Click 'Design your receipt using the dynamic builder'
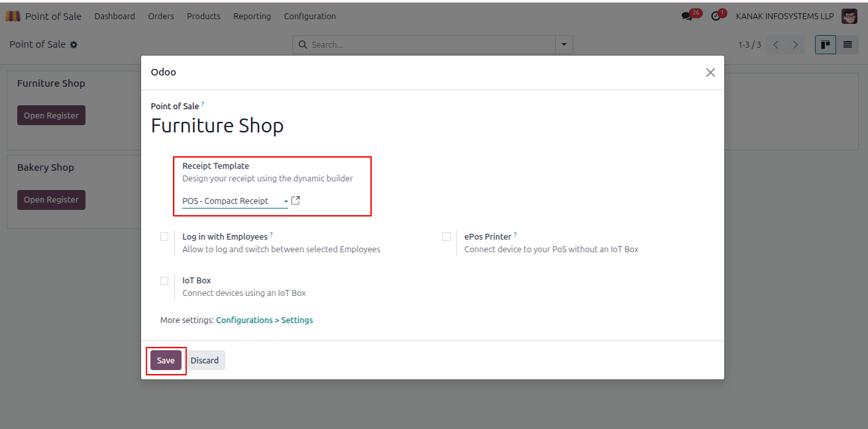This screenshot has width=868, height=429. point(268,179)
